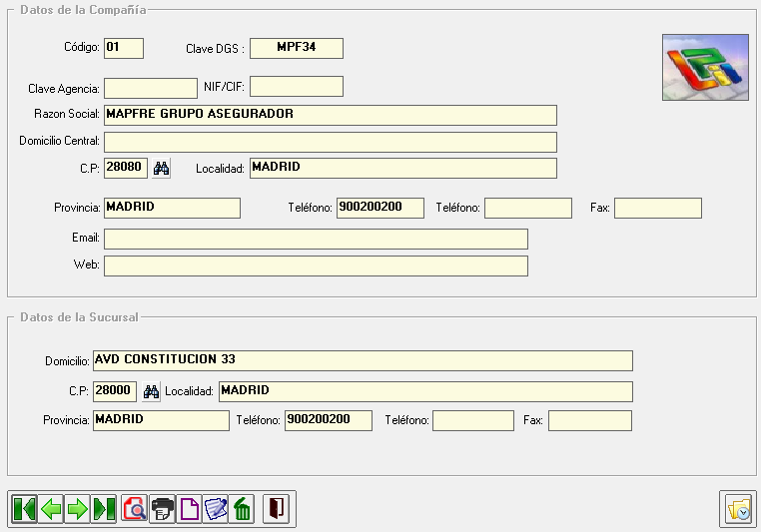The height and width of the screenshot is (532, 761).
Task: Click the 'Email:' label
Action: click(86, 238)
